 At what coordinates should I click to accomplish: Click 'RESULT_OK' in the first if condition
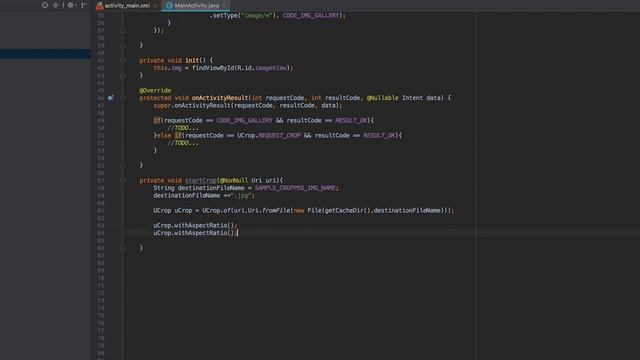351,120
